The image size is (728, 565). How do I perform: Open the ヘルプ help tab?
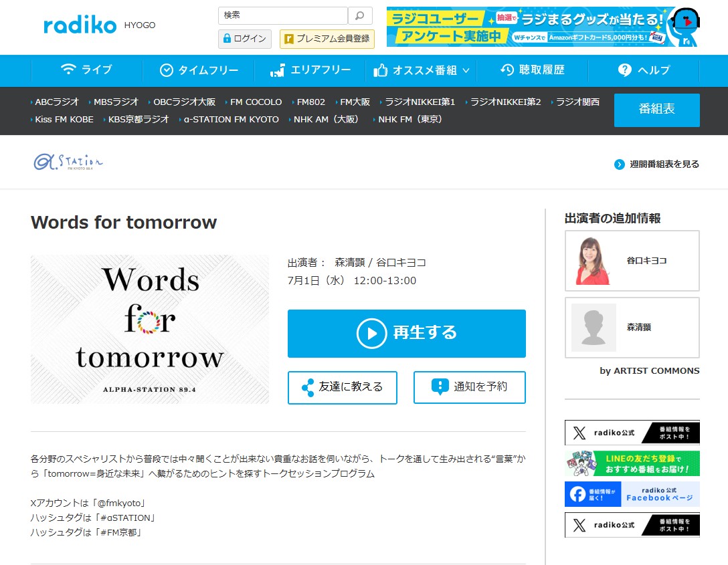644,70
